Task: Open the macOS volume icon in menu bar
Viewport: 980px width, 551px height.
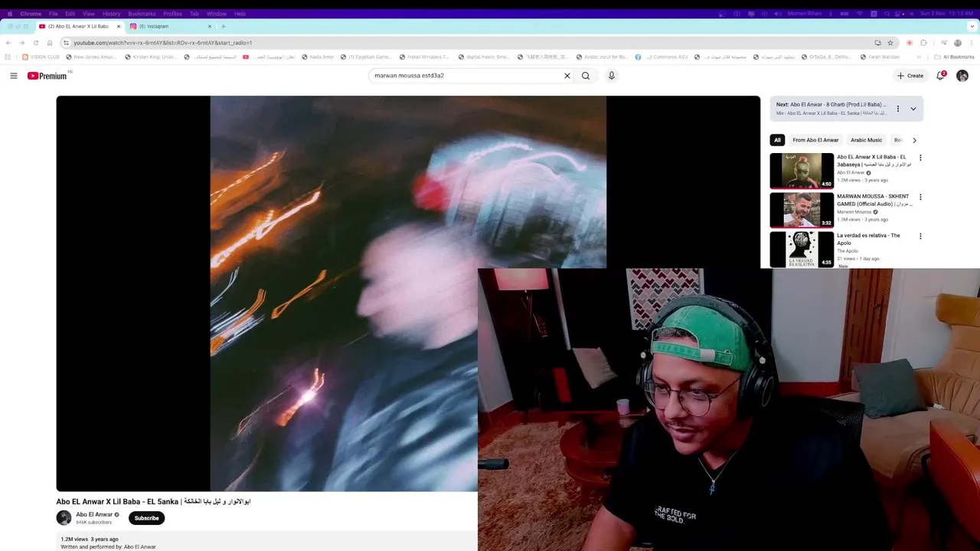Action: click(x=777, y=14)
